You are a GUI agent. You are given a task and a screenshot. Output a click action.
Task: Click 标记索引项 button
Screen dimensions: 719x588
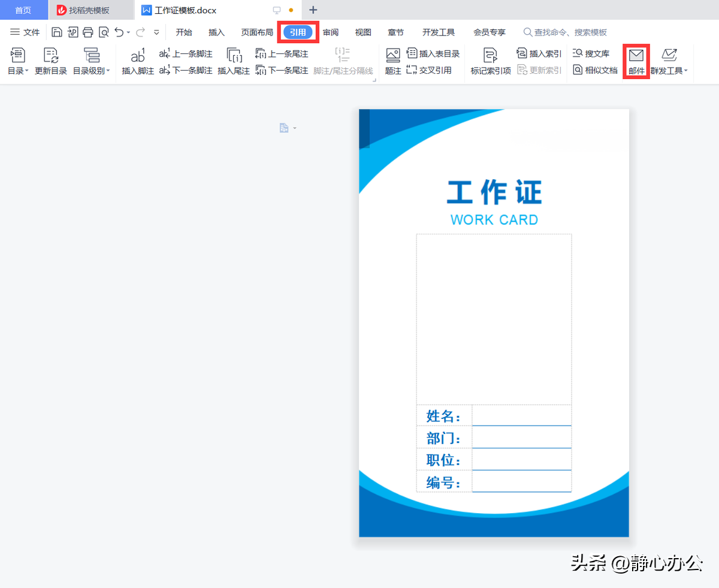(491, 62)
